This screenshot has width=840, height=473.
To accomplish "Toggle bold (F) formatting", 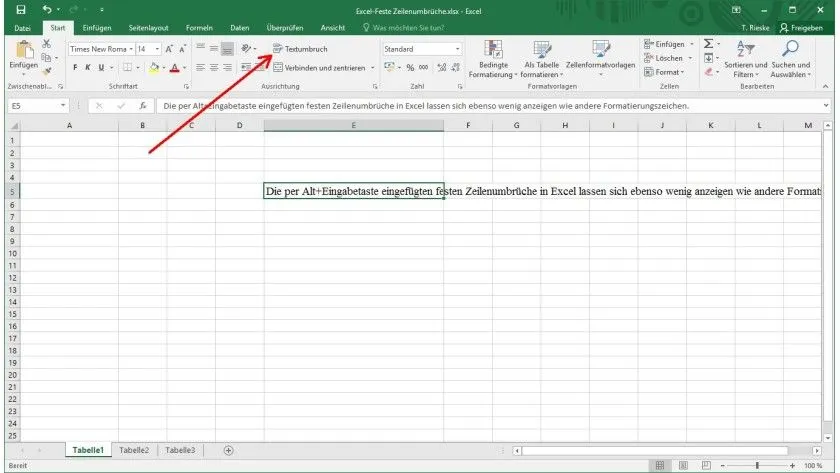I will 75,67.
